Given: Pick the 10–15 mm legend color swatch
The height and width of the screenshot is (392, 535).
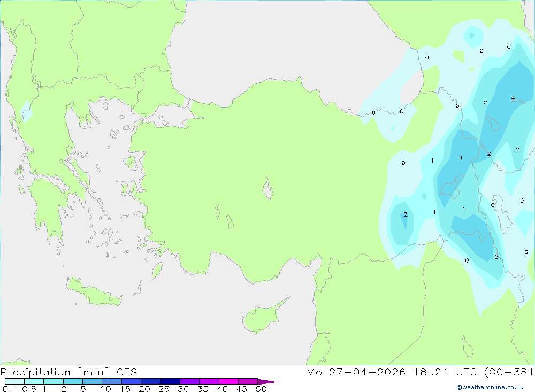Looking at the screenshot, I should tap(112, 381).
